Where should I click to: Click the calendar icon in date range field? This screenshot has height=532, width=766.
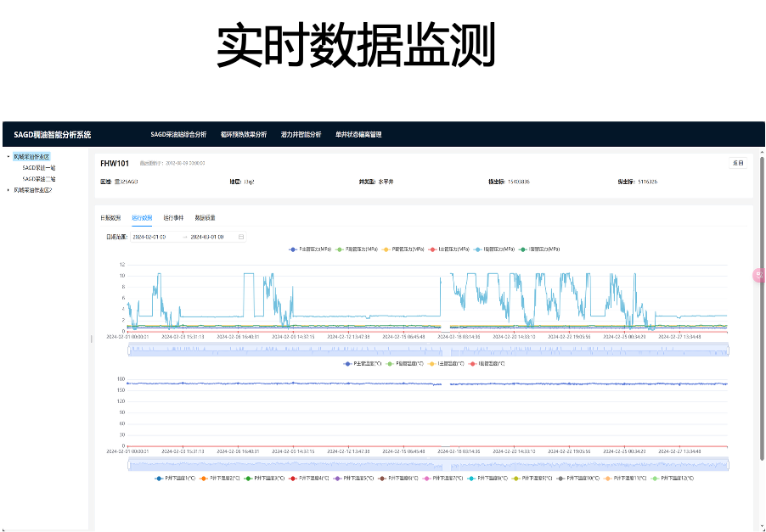(241, 237)
